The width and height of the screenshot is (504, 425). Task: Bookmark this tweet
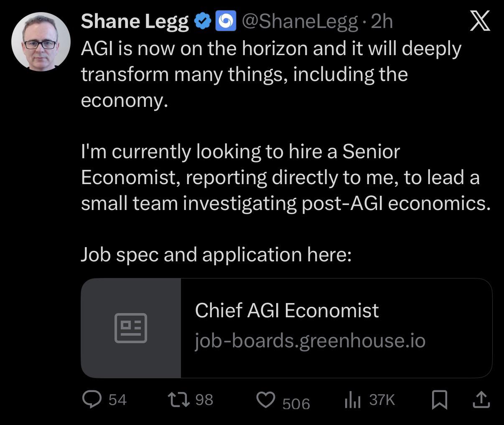click(x=440, y=400)
